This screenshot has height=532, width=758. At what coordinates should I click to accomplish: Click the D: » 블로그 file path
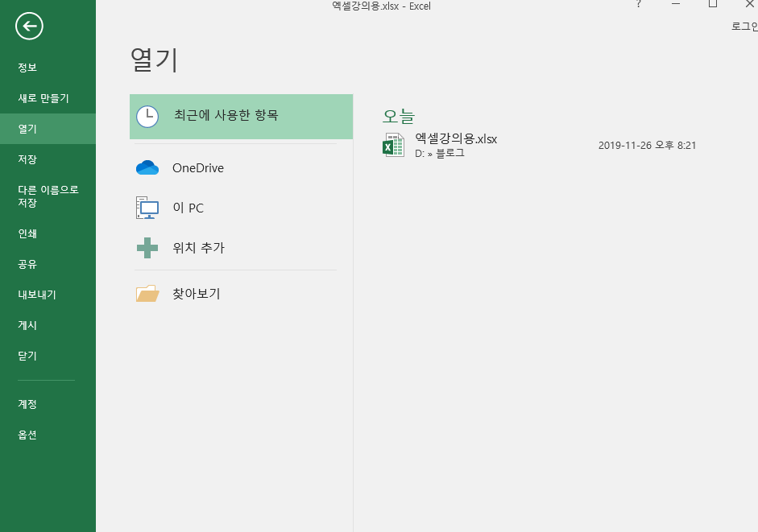440,153
